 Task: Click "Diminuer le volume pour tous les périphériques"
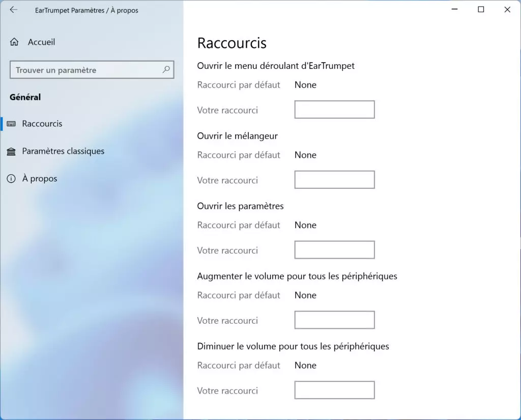[293, 347]
